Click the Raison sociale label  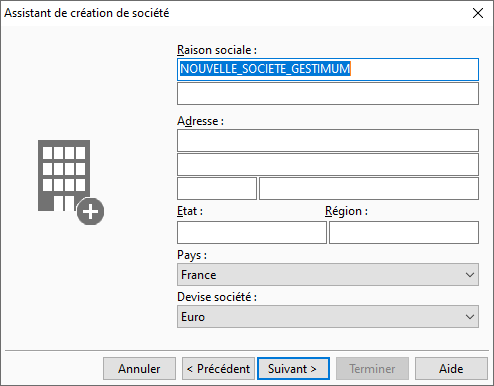217,50
